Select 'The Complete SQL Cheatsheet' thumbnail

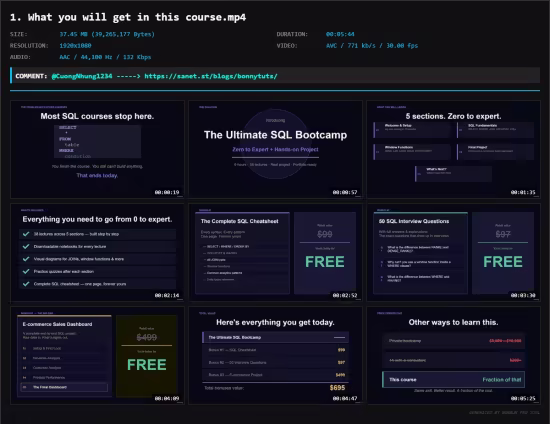(275, 253)
